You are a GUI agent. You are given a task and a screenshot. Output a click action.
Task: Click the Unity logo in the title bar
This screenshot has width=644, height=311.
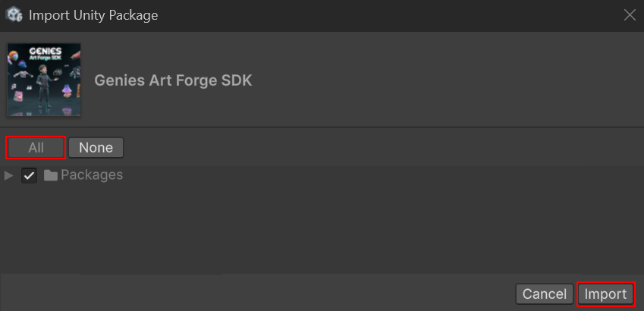pyautogui.click(x=14, y=14)
